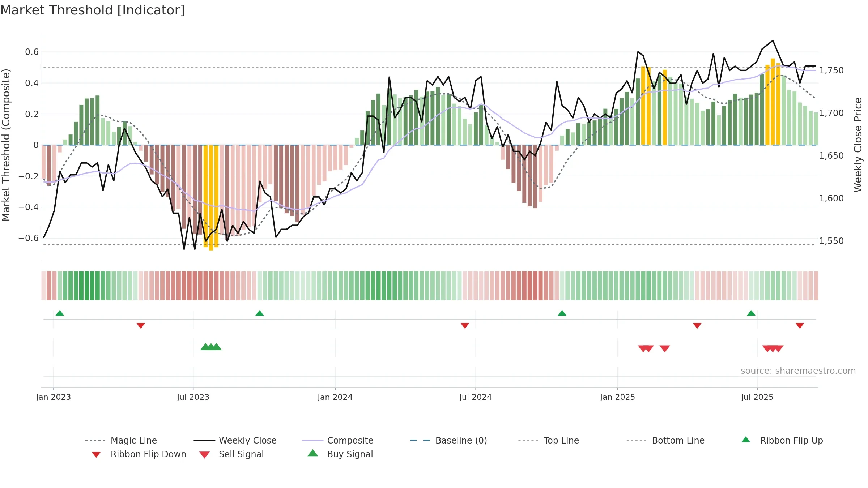Click the Jul 2025 x-axis label

pos(757,397)
